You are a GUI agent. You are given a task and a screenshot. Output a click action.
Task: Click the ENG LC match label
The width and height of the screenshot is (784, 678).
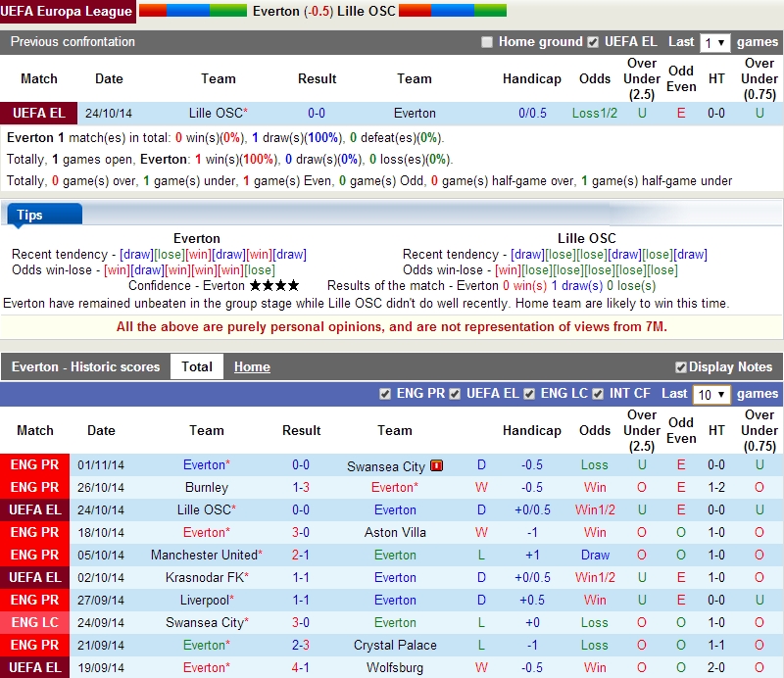pos(34,622)
